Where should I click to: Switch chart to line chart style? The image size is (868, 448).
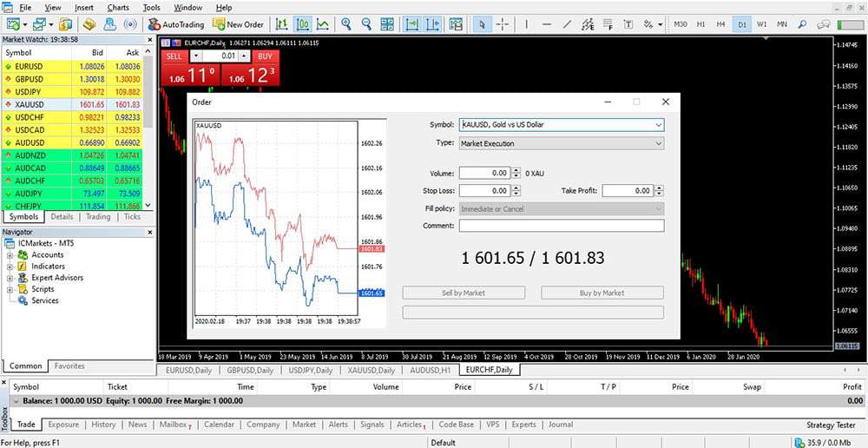point(323,24)
